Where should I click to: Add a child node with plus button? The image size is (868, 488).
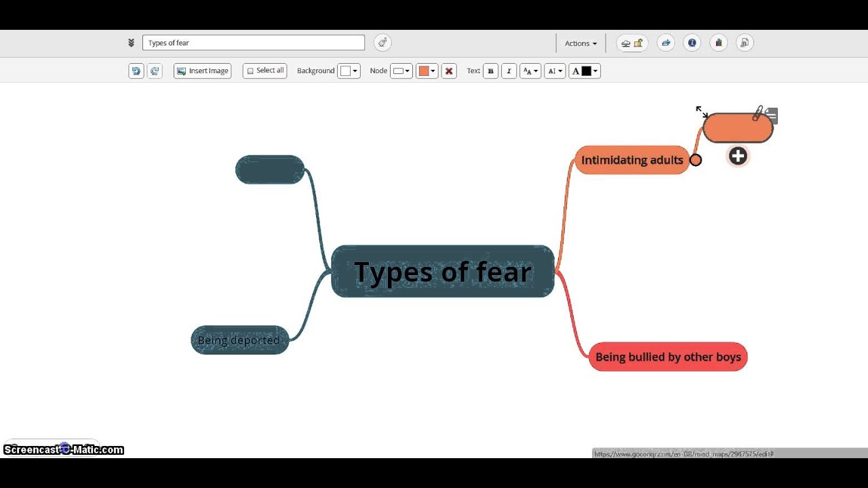(x=738, y=157)
